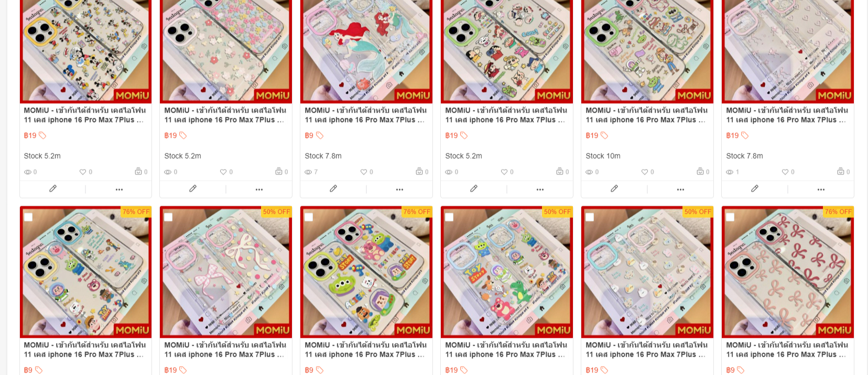The height and width of the screenshot is (375, 868).
Task: Check the box on green dinosaur Toy Story case
Action: 449,217
